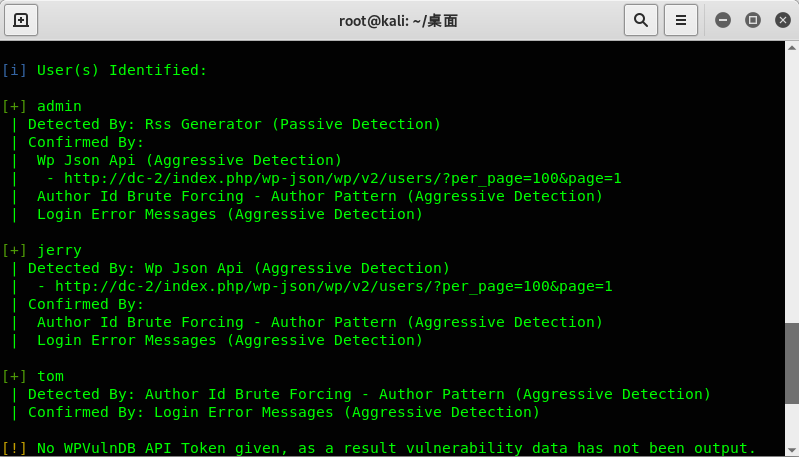Open a new terminal tab
The image size is (799, 457).
(x=21, y=20)
